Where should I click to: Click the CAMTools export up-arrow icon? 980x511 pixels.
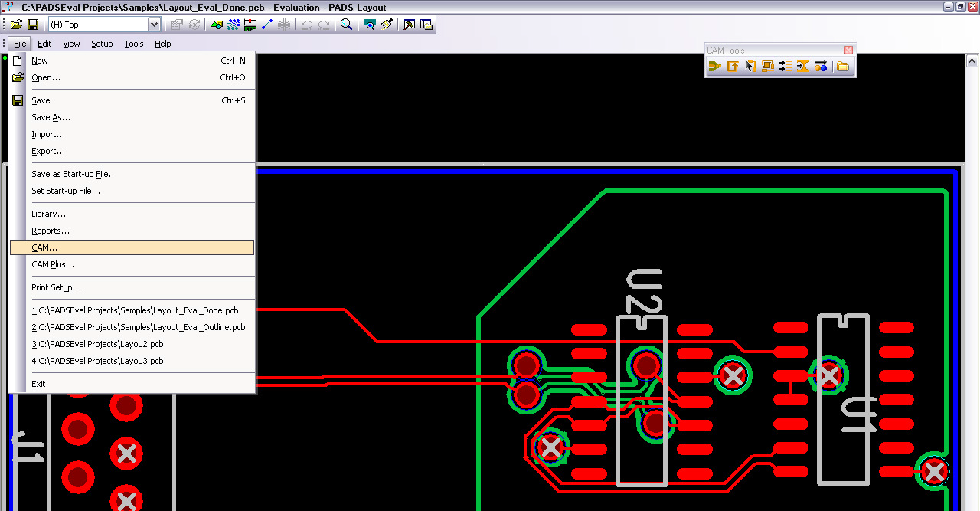click(x=733, y=67)
